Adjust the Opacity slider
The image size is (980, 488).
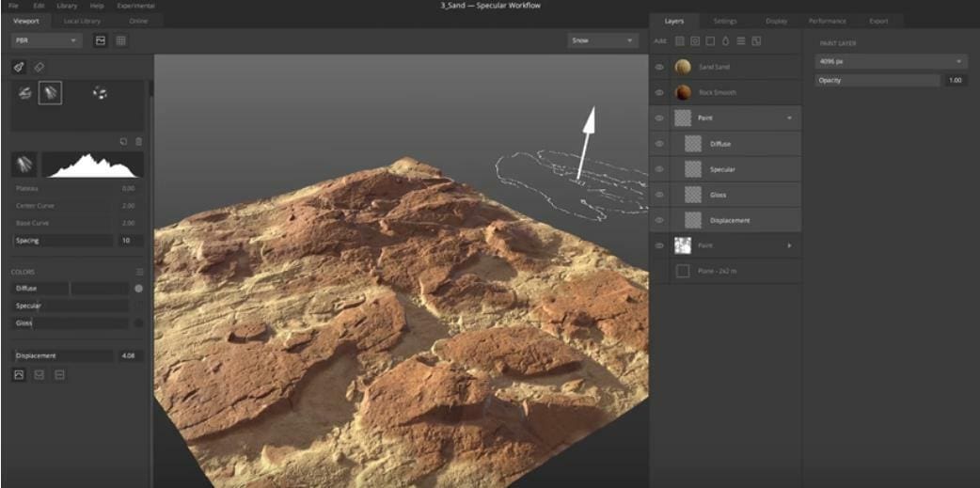point(877,81)
